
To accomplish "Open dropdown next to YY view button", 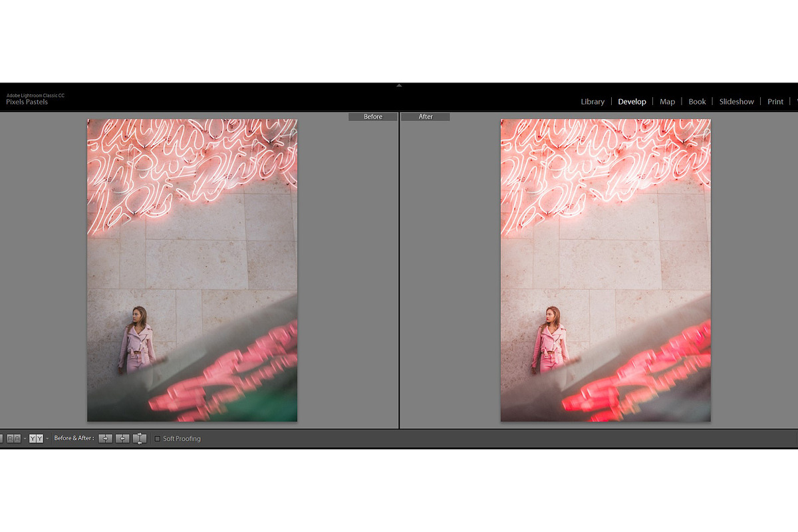I will [x=47, y=438].
